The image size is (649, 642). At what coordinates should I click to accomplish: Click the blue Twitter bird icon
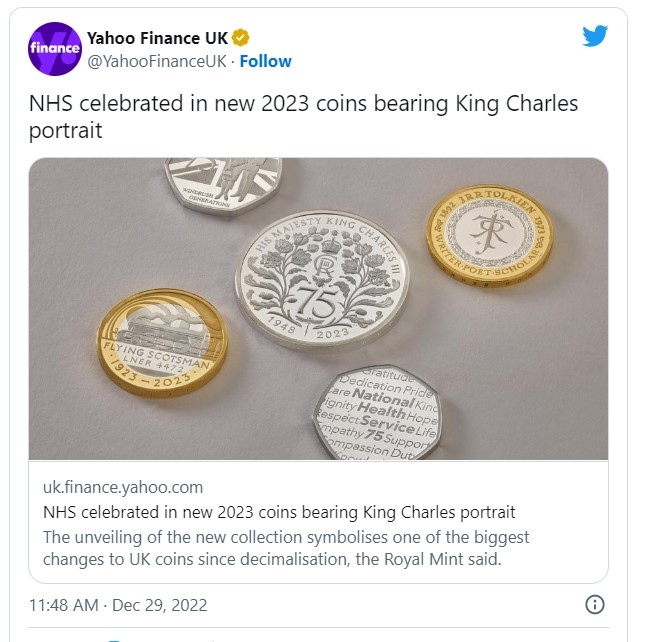point(594,37)
